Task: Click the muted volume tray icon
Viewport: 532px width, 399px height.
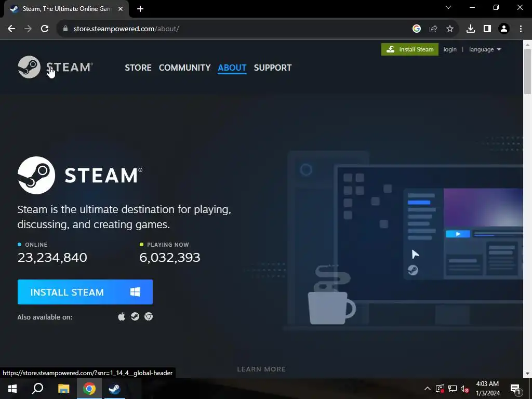Action: click(x=465, y=389)
